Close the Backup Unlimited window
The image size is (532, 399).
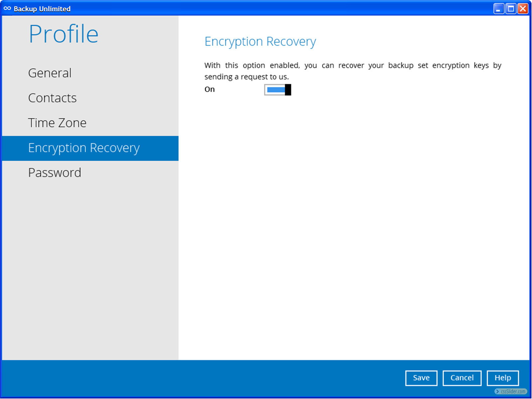click(x=523, y=9)
